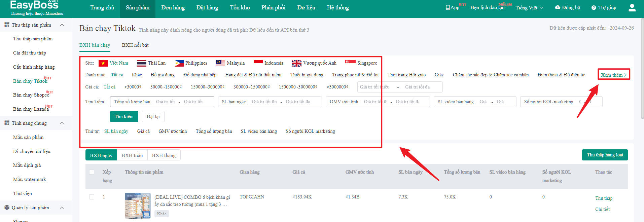
Task: Open the user profile avatar icon
Action: click(632, 7)
